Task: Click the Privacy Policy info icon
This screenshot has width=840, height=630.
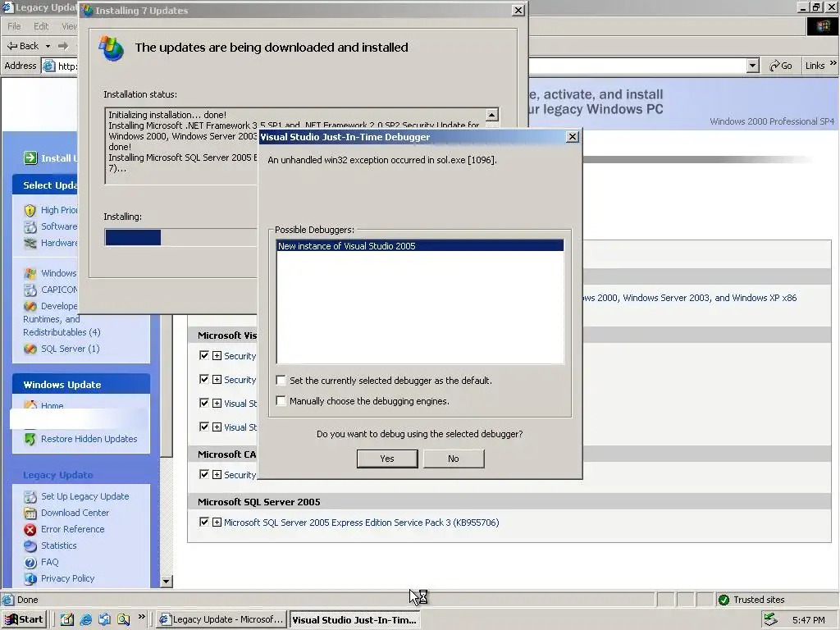Action: pyautogui.click(x=30, y=578)
